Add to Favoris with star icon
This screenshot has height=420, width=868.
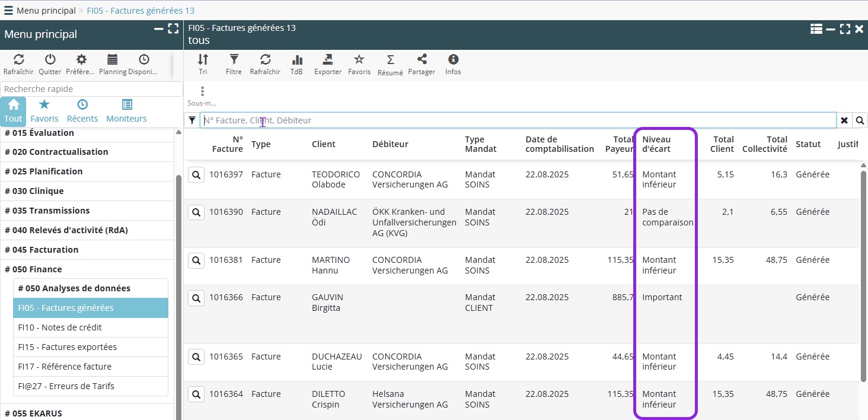point(359,60)
